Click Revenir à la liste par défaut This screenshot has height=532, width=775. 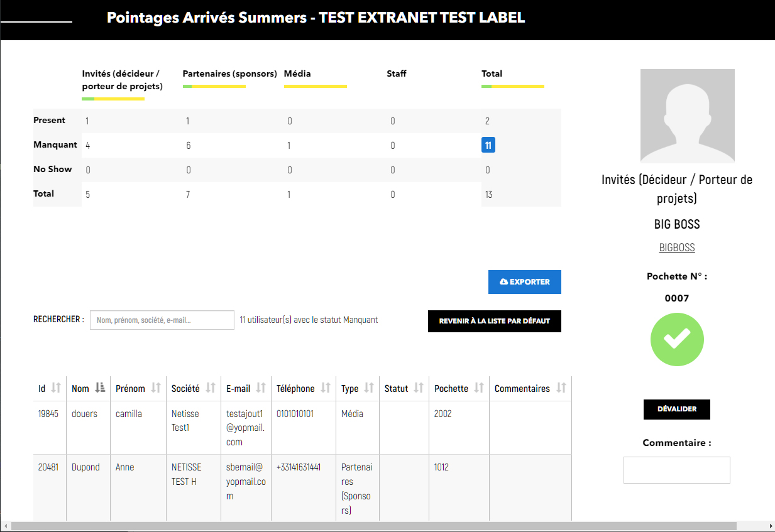[495, 321]
